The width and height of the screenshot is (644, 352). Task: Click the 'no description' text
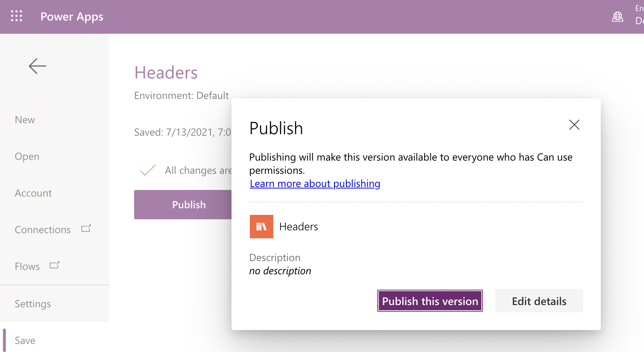tap(280, 271)
